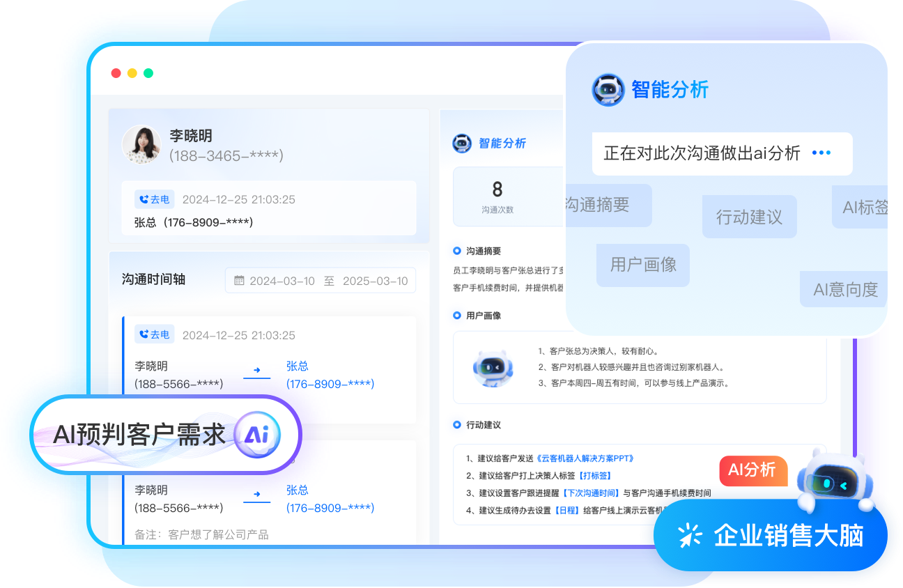The height and width of the screenshot is (588, 903).
Task: Open the 行动建议 floating tag
Action: [749, 217]
